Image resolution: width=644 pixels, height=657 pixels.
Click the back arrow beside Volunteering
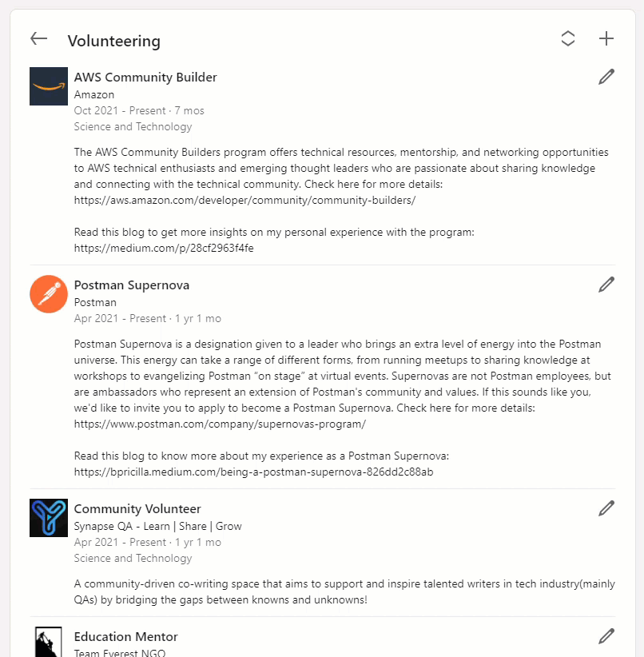(x=38, y=39)
